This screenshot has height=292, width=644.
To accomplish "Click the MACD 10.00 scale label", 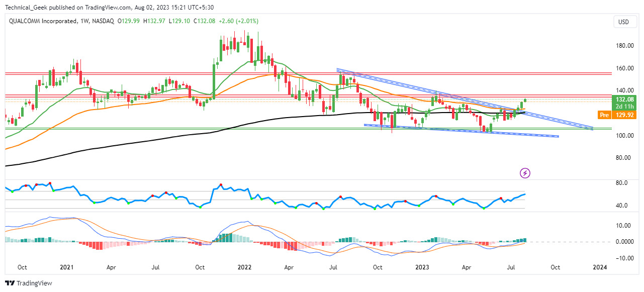I will [x=623, y=226].
